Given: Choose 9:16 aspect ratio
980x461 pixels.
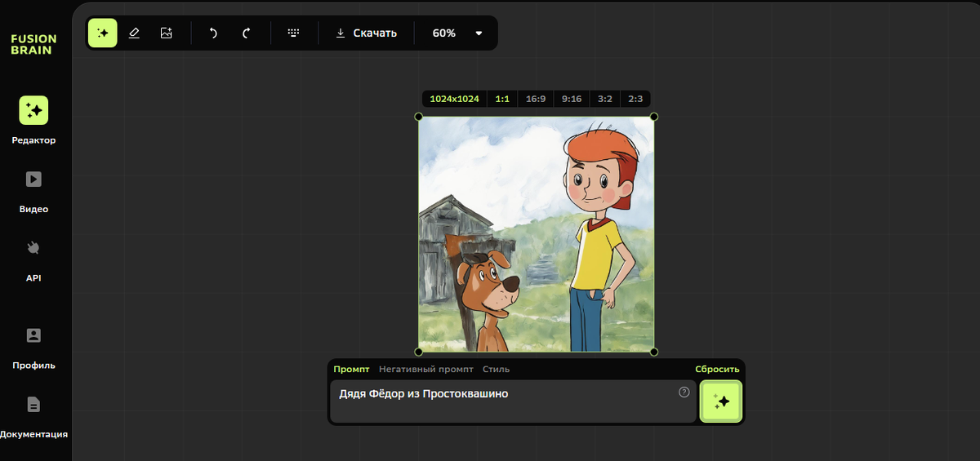Looking at the screenshot, I should pyautogui.click(x=572, y=99).
